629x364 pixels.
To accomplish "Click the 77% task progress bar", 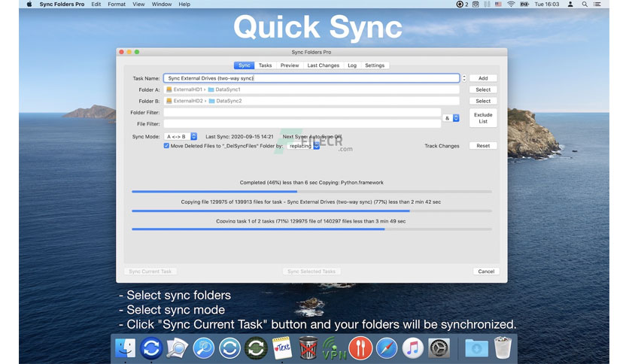I will (311, 211).
